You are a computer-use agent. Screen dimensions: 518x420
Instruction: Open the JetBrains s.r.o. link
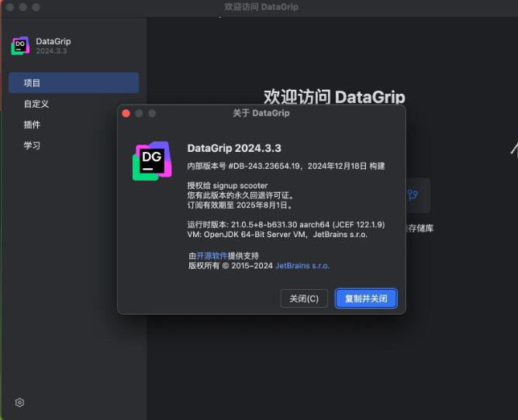(302, 266)
